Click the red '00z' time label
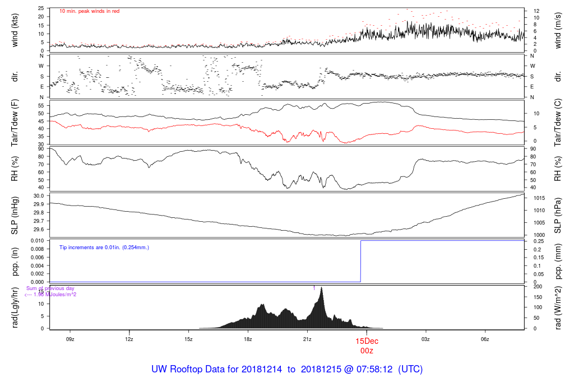The width and height of the screenshot is (574, 392). [367, 351]
